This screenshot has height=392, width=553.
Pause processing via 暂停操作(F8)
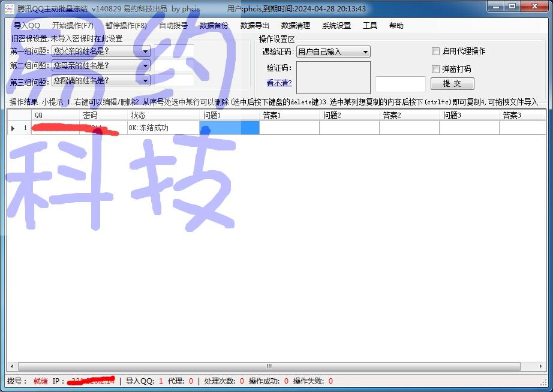(x=124, y=25)
